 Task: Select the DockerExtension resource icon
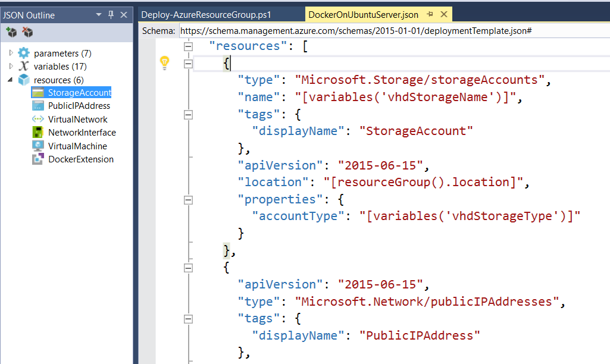point(38,159)
